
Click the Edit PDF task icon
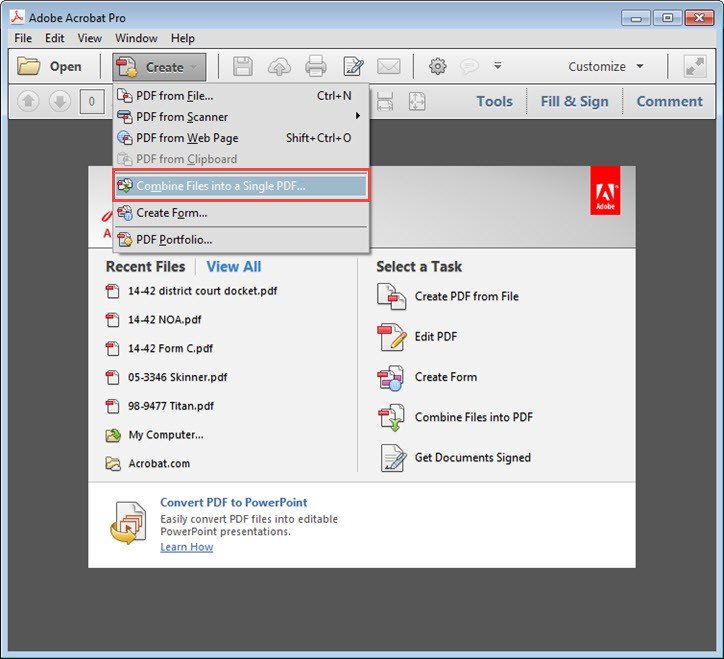391,337
